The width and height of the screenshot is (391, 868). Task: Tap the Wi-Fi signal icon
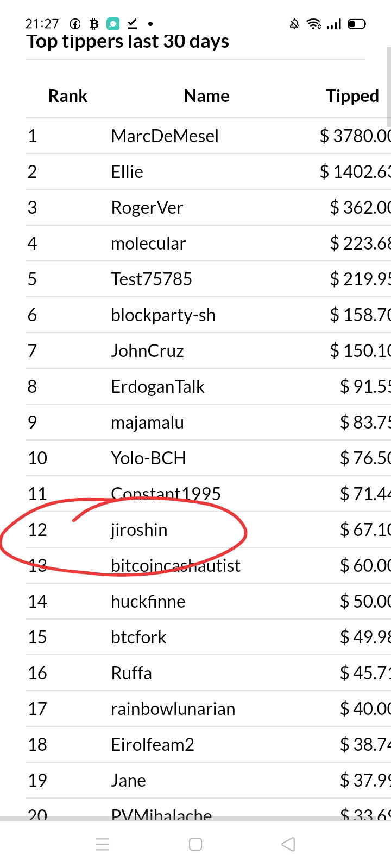click(x=314, y=24)
